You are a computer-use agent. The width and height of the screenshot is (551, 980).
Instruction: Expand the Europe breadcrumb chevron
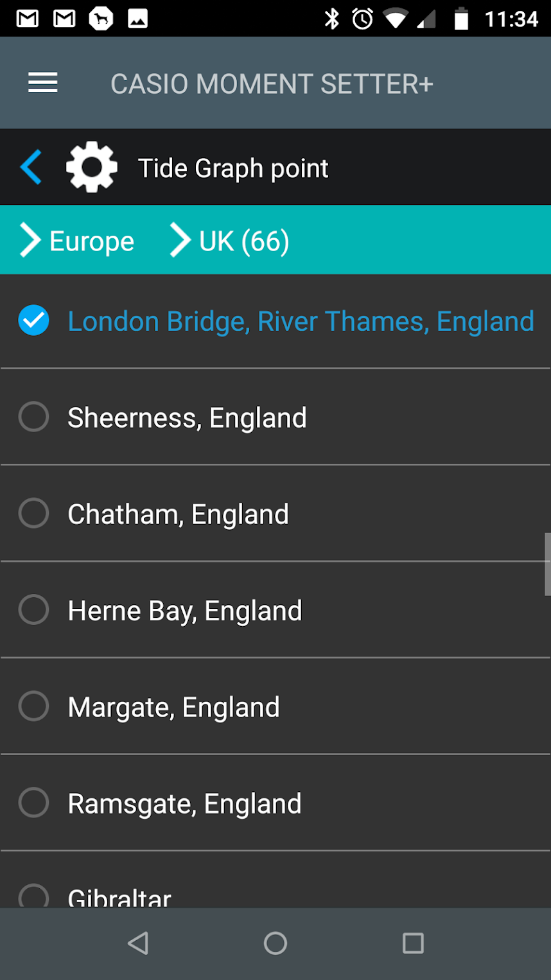coord(30,241)
